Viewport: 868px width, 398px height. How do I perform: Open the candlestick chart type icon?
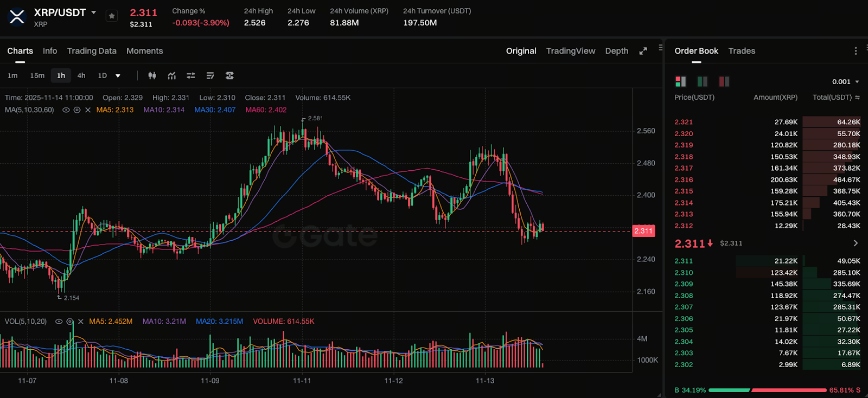(x=152, y=76)
